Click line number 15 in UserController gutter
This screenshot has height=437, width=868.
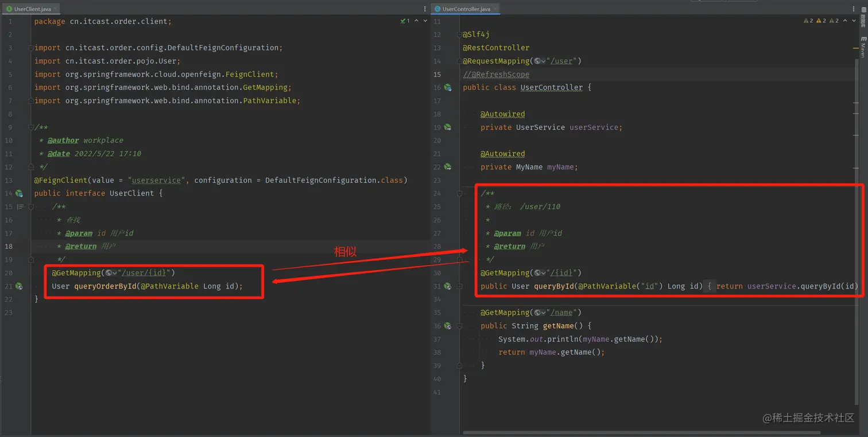[437, 75]
